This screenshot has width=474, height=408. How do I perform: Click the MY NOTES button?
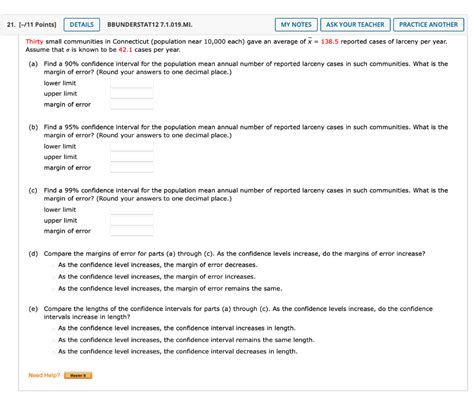tap(296, 25)
